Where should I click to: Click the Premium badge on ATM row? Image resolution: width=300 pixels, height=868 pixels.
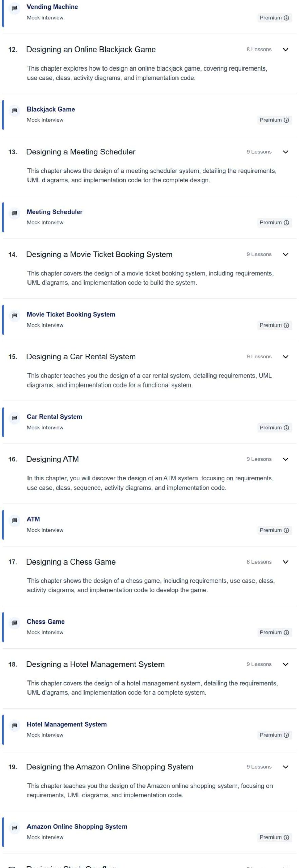pyautogui.click(x=274, y=530)
